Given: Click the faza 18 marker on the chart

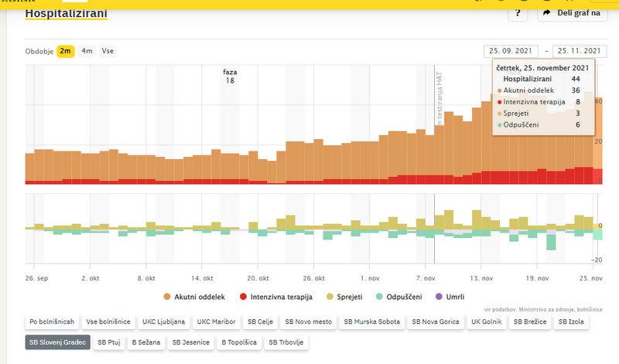Looking at the screenshot, I should [230, 76].
